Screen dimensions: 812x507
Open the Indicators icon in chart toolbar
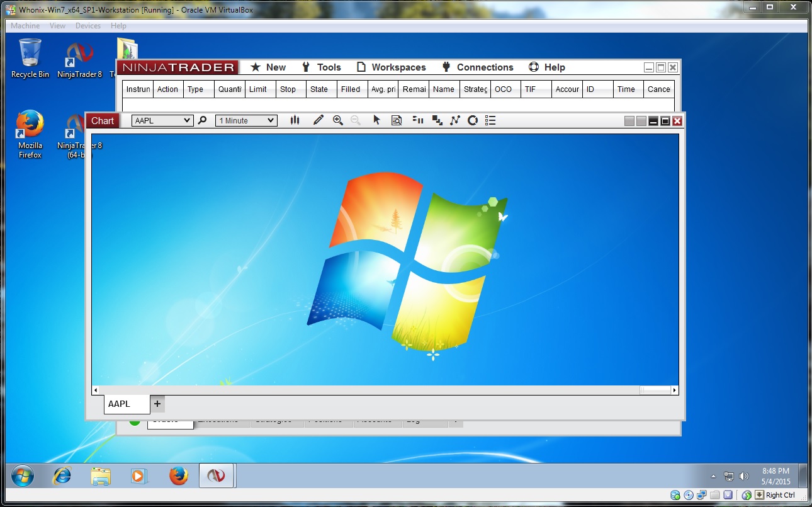(455, 120)
